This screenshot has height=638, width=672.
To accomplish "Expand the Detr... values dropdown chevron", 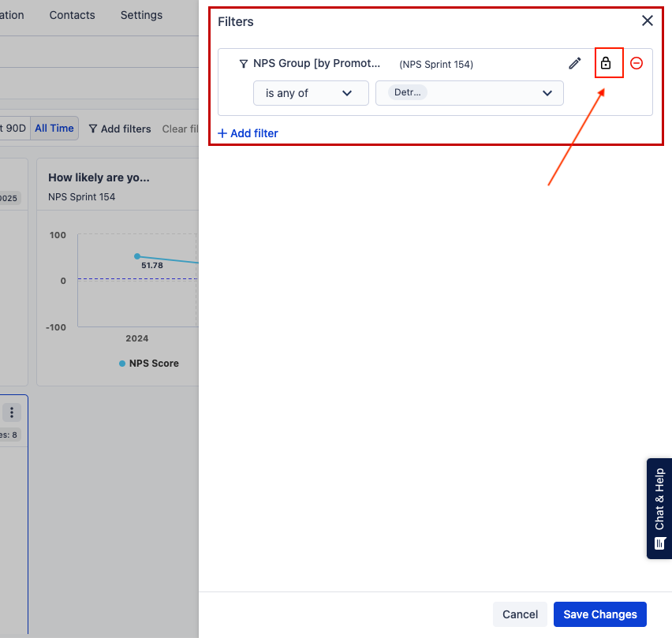I will point(547,93).
